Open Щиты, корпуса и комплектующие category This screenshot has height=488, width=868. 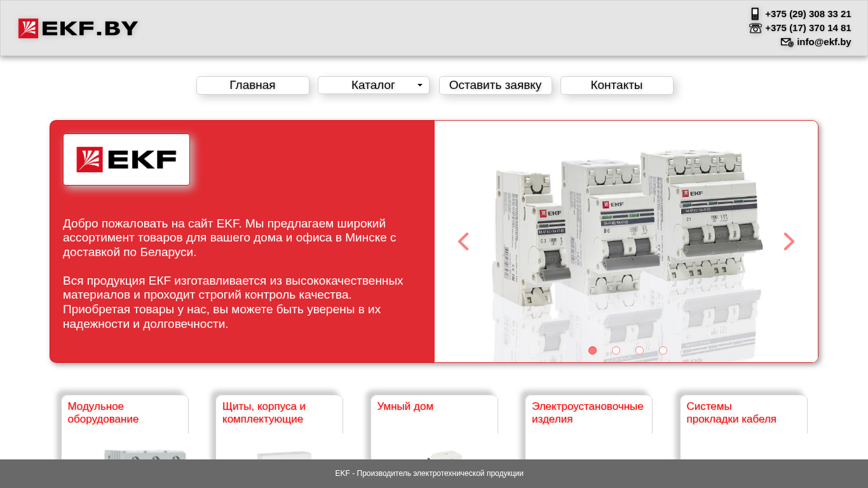(264, 412)
